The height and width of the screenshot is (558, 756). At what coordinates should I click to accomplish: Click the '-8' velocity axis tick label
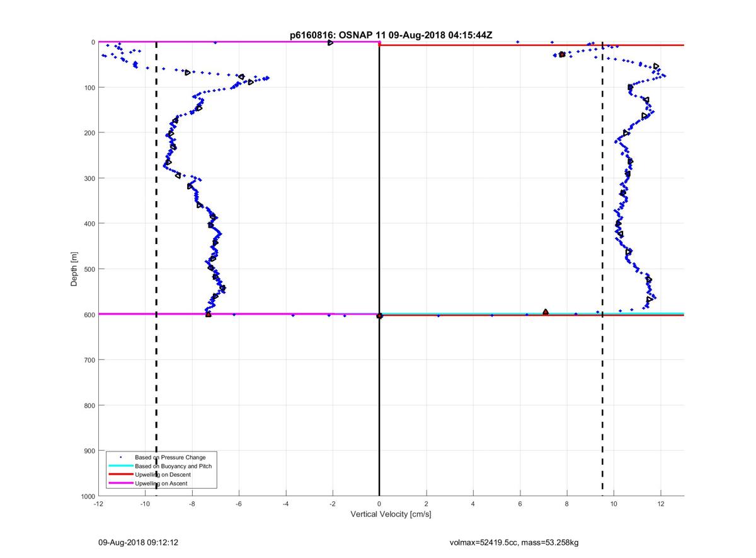click(x=192, y=504)
